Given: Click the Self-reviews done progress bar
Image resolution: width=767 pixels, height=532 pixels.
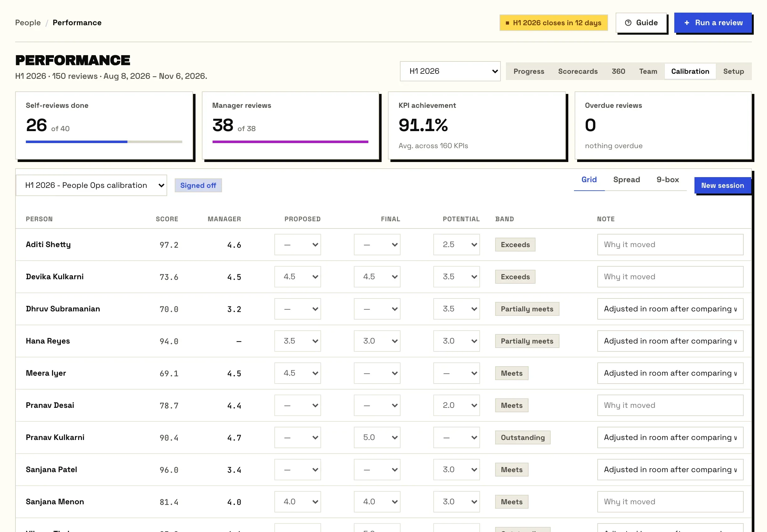Looking at the screenshot, I should pos(104,142).
